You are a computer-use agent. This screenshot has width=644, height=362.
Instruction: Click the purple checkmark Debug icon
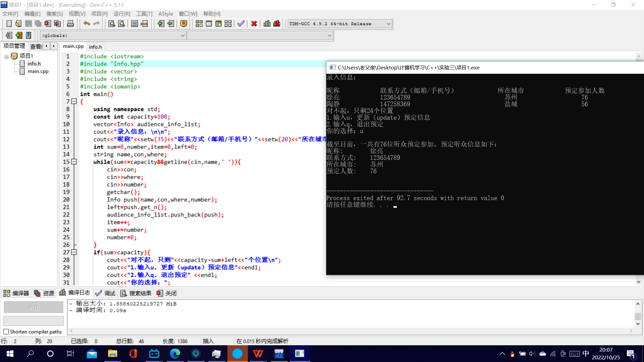(x=241, y=23)
